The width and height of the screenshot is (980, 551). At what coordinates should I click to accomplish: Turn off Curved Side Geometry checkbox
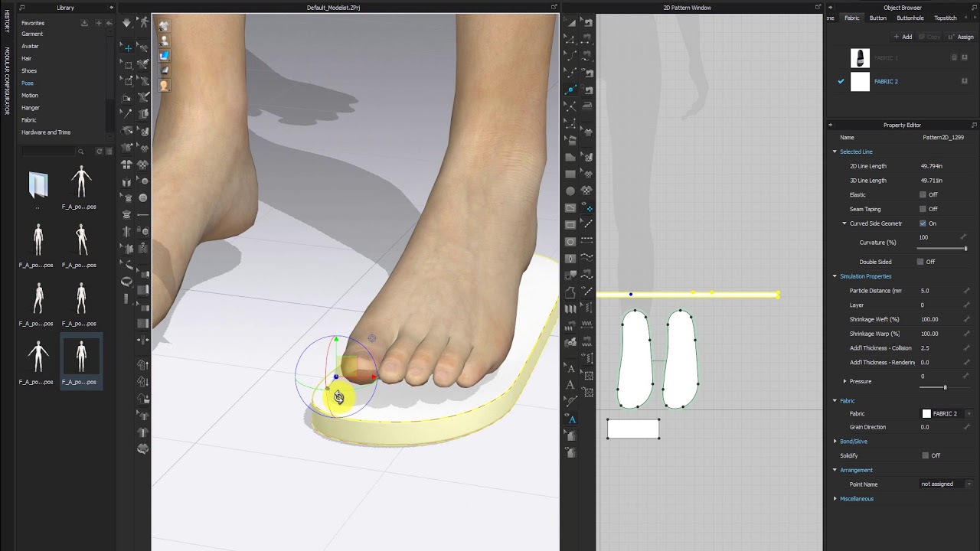(x=923, y=223)
